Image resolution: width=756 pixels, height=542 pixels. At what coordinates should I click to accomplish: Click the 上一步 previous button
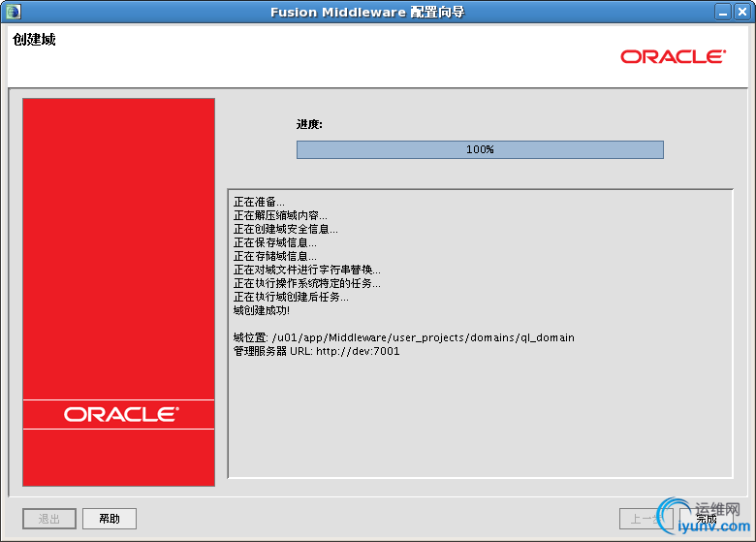646,519
